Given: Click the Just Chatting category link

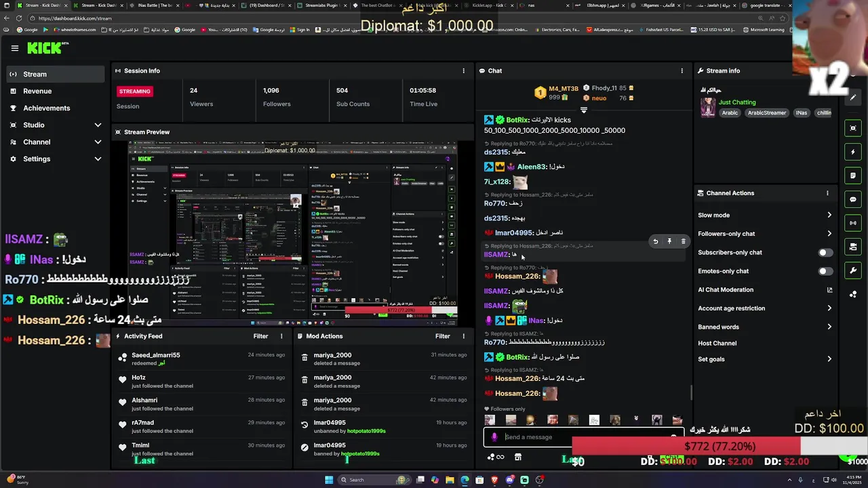Looking at the screenshot, I should click(737, 102).
